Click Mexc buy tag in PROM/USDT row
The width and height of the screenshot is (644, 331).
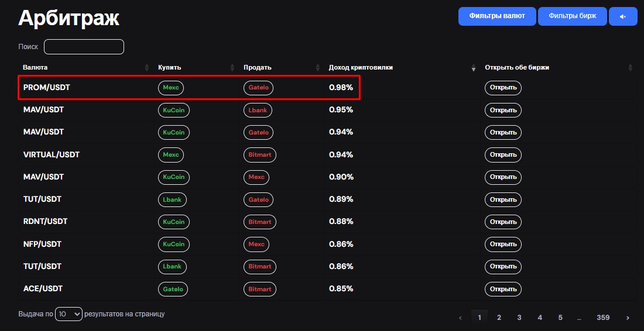coord(171,88)
